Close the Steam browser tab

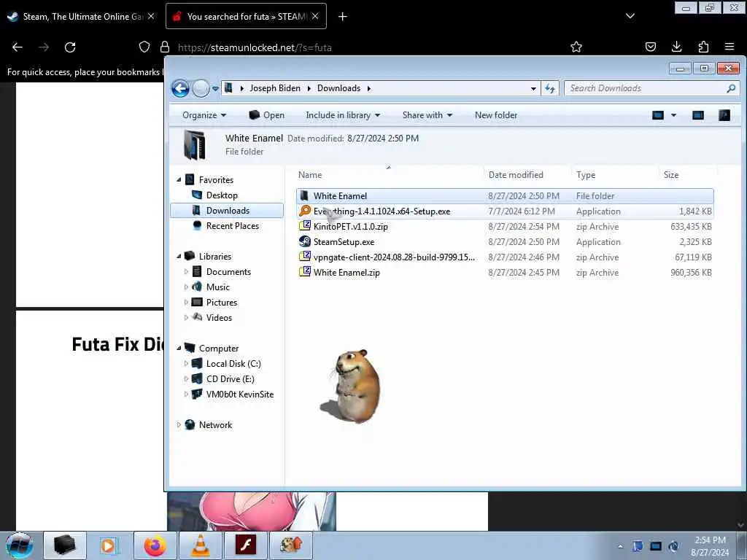coord(151,16)
